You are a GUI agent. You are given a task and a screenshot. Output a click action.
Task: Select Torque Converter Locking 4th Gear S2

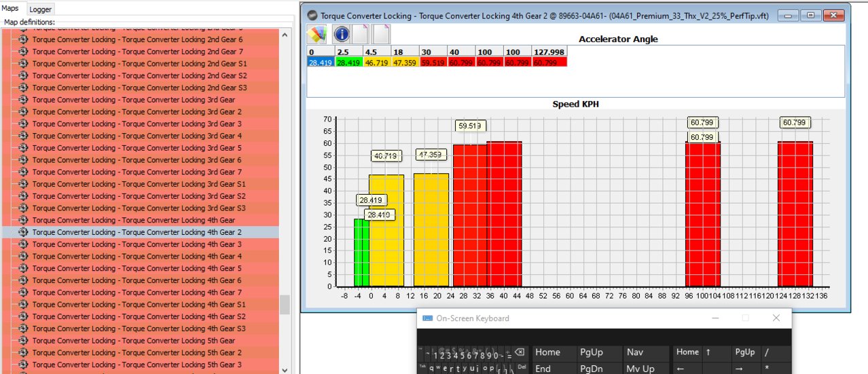(139, 316)
